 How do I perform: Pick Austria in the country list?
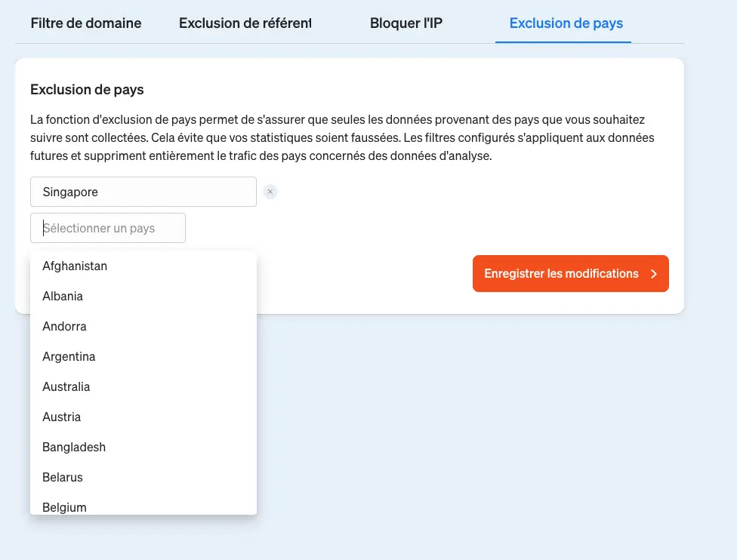tap(143, 417)
